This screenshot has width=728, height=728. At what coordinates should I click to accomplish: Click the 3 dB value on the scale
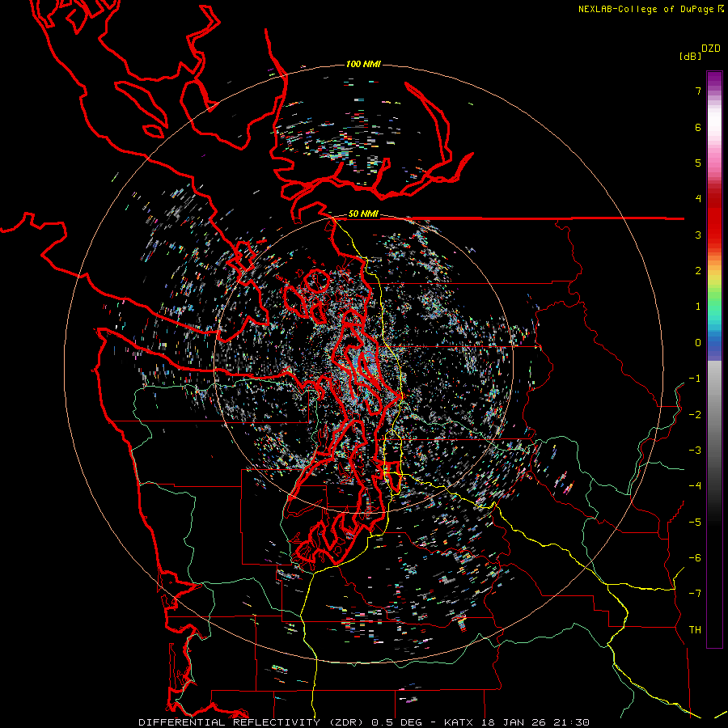coord(698,235)
